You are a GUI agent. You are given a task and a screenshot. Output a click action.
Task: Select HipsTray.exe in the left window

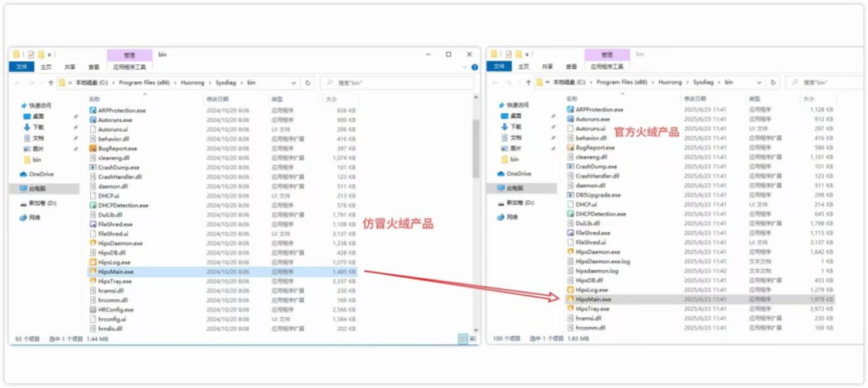116,281
